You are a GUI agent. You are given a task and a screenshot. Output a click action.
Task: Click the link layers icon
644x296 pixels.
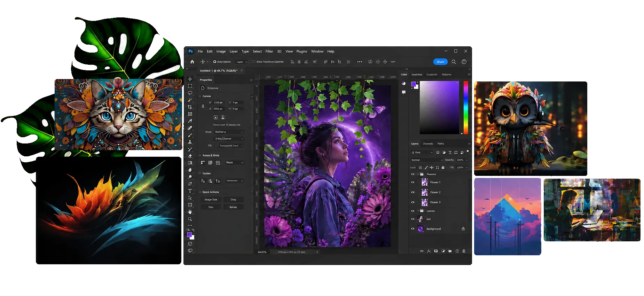[422, 251]
